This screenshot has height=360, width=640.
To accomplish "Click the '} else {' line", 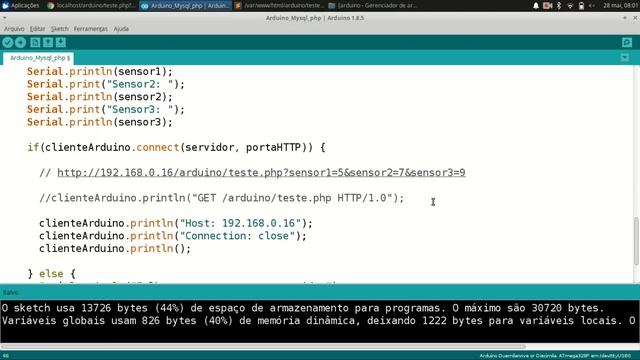I will [x=51, y=274].
